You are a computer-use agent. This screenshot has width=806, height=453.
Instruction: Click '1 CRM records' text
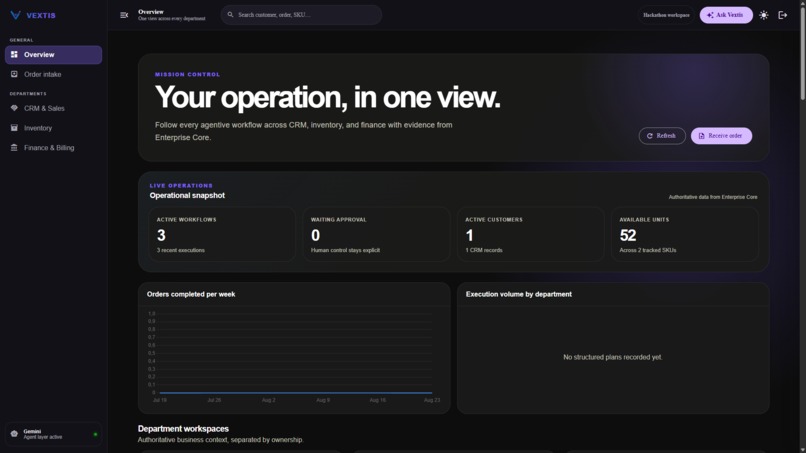point(484,250)
